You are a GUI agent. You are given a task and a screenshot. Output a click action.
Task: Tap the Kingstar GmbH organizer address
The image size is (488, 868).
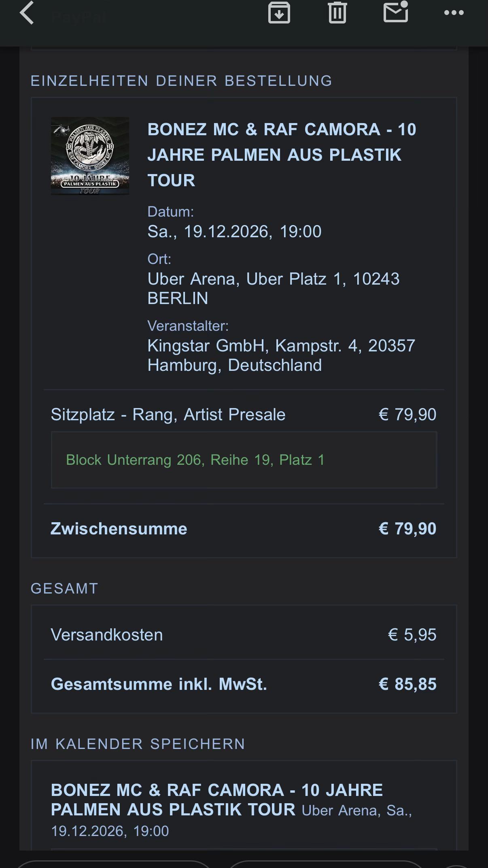[x=281, y=355]
